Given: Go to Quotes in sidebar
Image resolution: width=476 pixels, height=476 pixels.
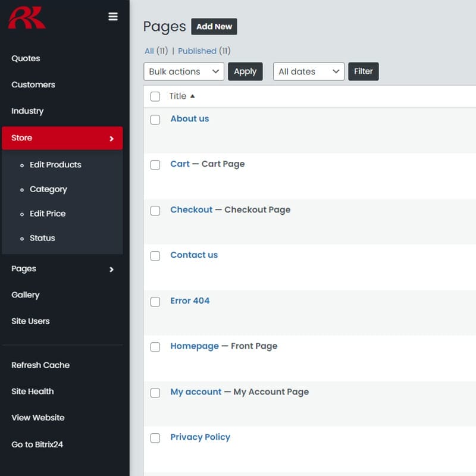Looking at the screenshot, I should 26,58.
